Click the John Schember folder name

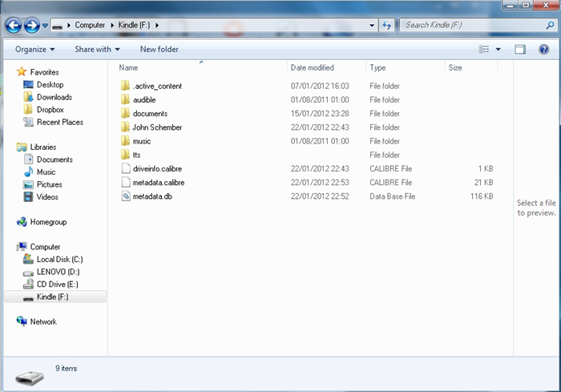[157, 127]
